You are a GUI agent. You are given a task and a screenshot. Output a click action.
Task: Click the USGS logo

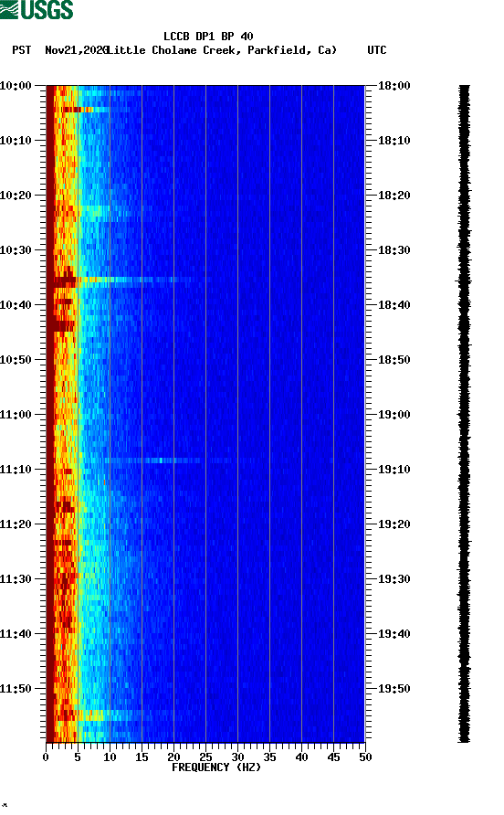(x=37, y=9)
